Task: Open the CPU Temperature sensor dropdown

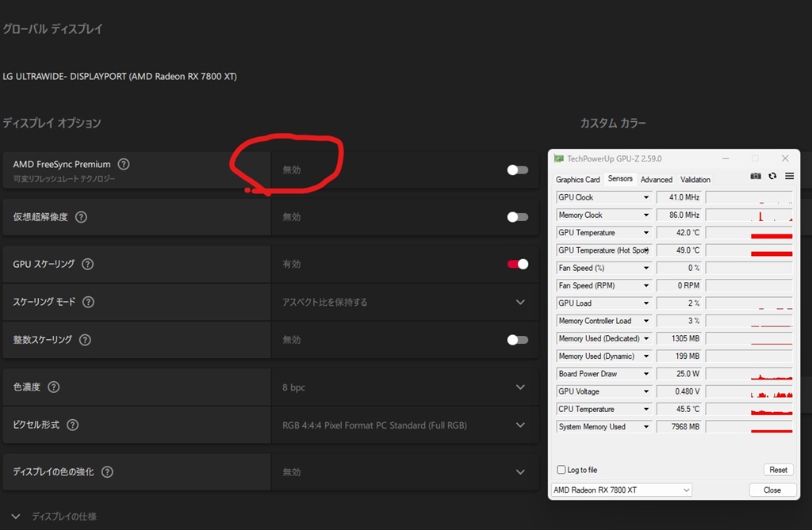Action: (645, 409)
